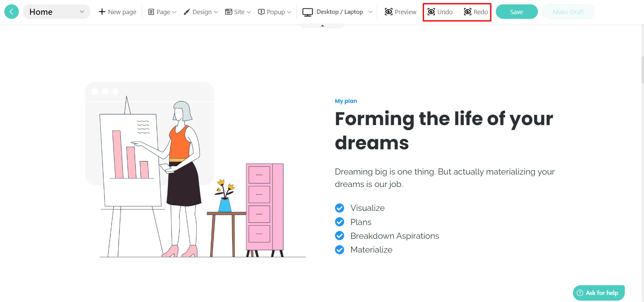Click the plus icon for New page
The height and width of the screenshot is (302, 644).
(102, 12)
